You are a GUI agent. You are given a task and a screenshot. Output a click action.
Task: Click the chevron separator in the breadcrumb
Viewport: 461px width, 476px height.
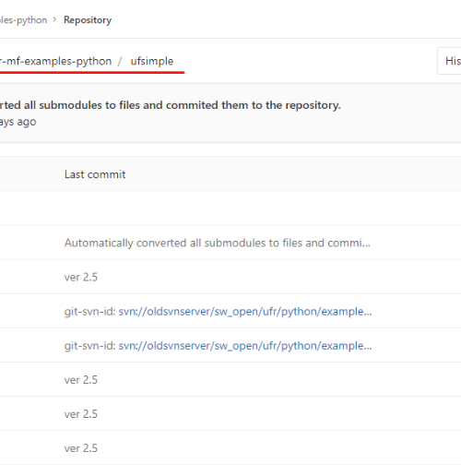[55, 19]
